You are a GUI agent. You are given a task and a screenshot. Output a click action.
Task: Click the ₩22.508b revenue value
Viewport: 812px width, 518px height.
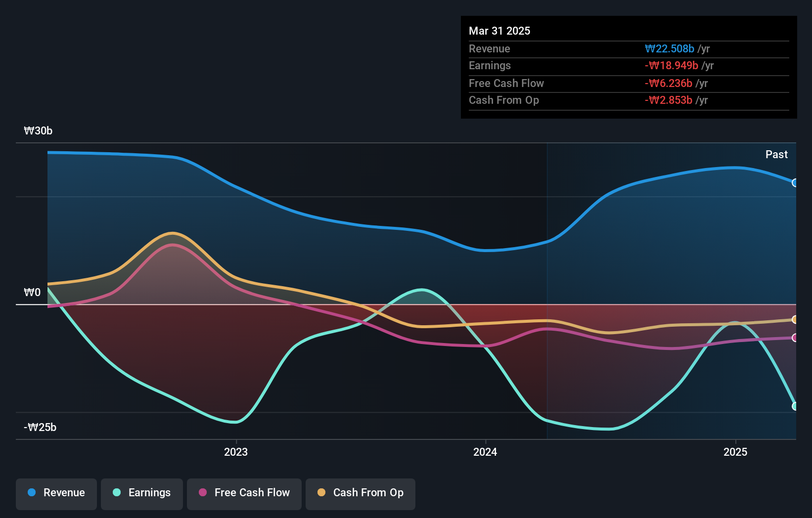click(x=670, y=49)
